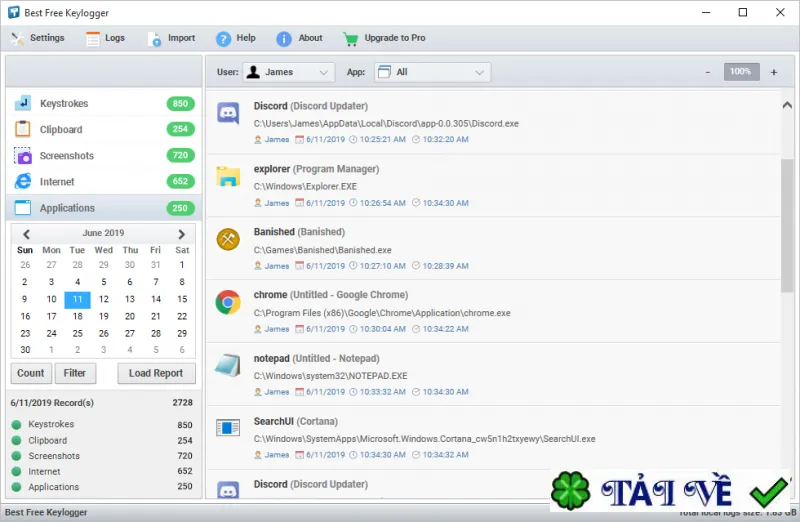The height and width of the screenshot is (522, 800).
Task: Click the notepad entry icon
Action: (x=228, y=365)
